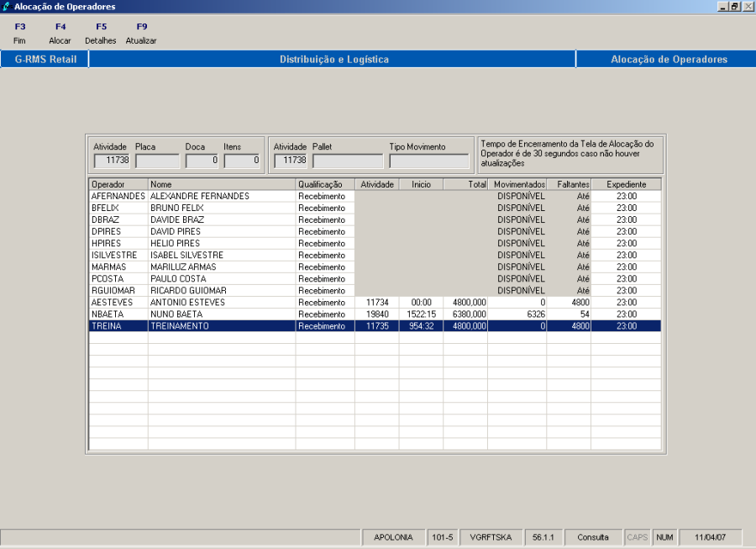This screenshot has width=756, height=549.
Task: Click the Placa input field
Action: pos(158,161)
